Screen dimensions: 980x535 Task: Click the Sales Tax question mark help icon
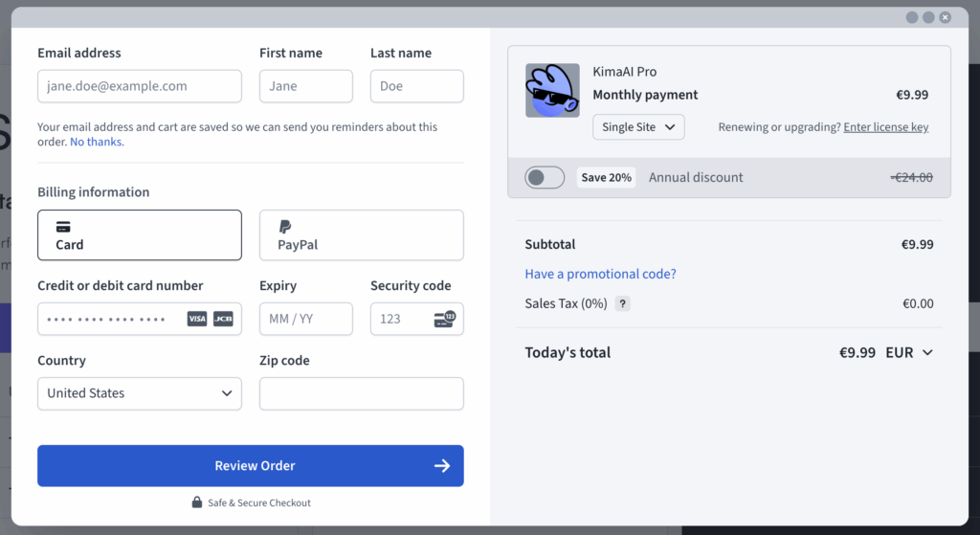click(x=622, y=304)
